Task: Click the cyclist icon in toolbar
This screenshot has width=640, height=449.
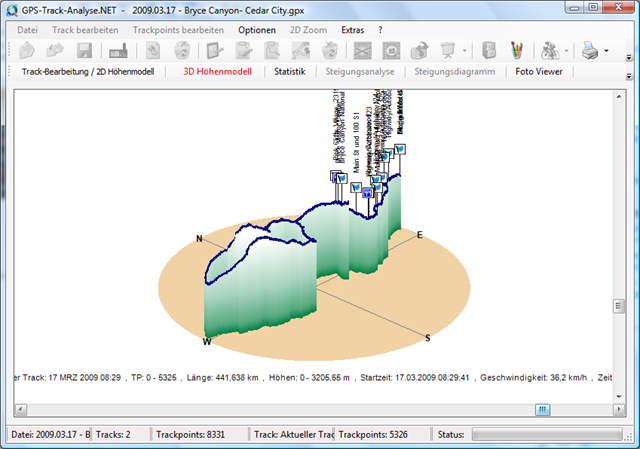Action: click(549, 50)
